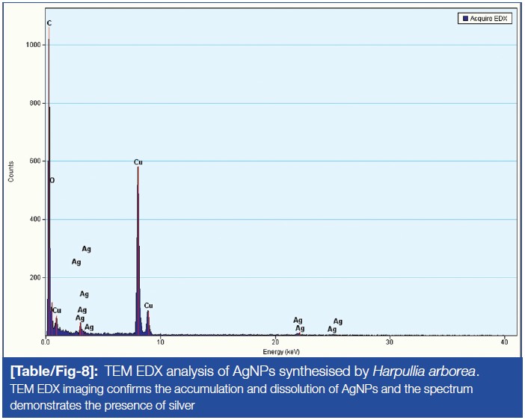Viewport: 525px width, 420px height.
Task: Click the 40 tick on energy axis
Action: point(504,342)
